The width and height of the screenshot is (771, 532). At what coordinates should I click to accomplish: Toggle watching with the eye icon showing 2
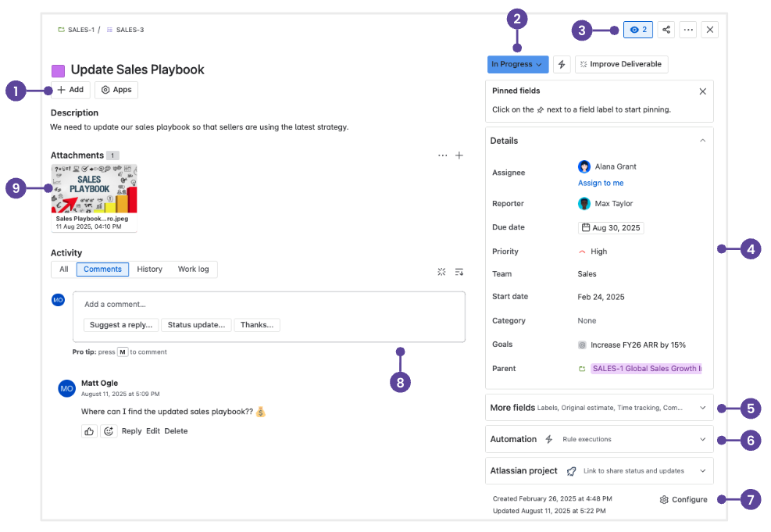tap(637, 29)
